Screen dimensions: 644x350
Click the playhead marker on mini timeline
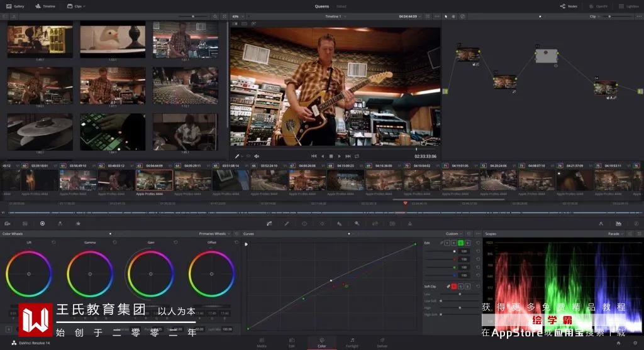(405, 203)
